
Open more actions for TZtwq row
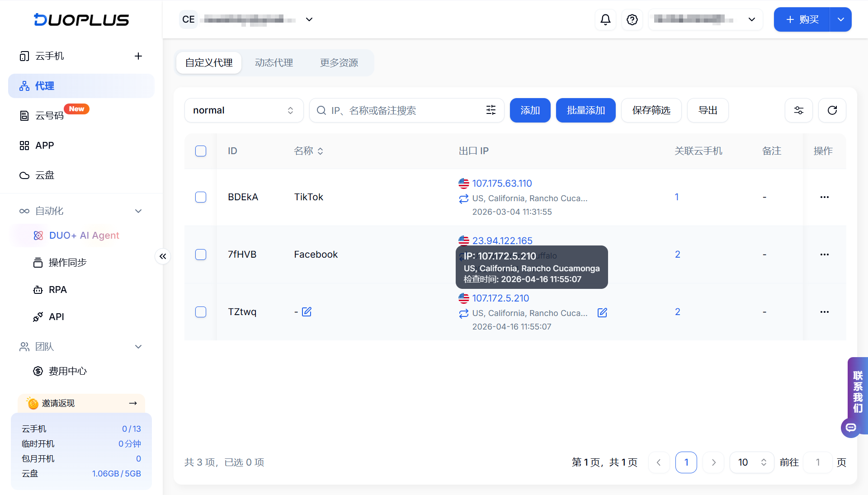click(x=825, y=312)
